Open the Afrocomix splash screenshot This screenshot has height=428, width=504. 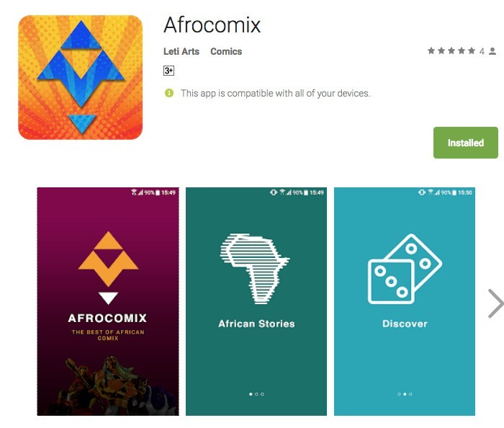[108, 302]
